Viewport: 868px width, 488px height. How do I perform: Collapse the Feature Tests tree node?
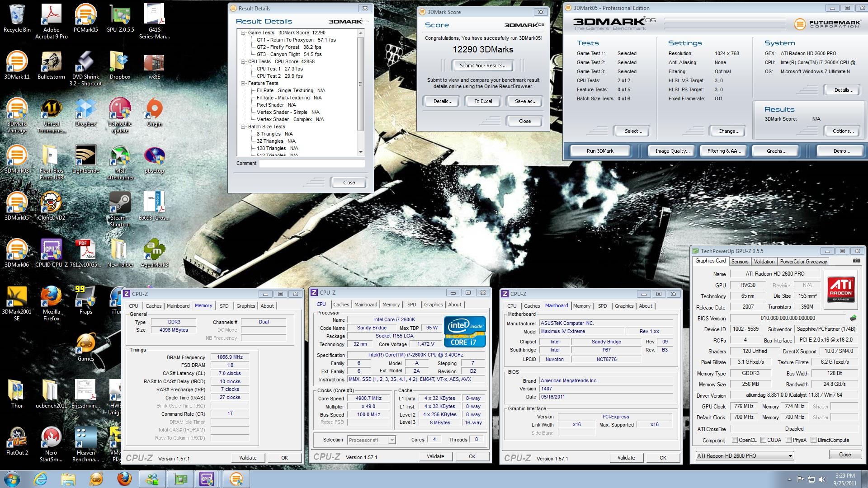[x=243, y=83]
